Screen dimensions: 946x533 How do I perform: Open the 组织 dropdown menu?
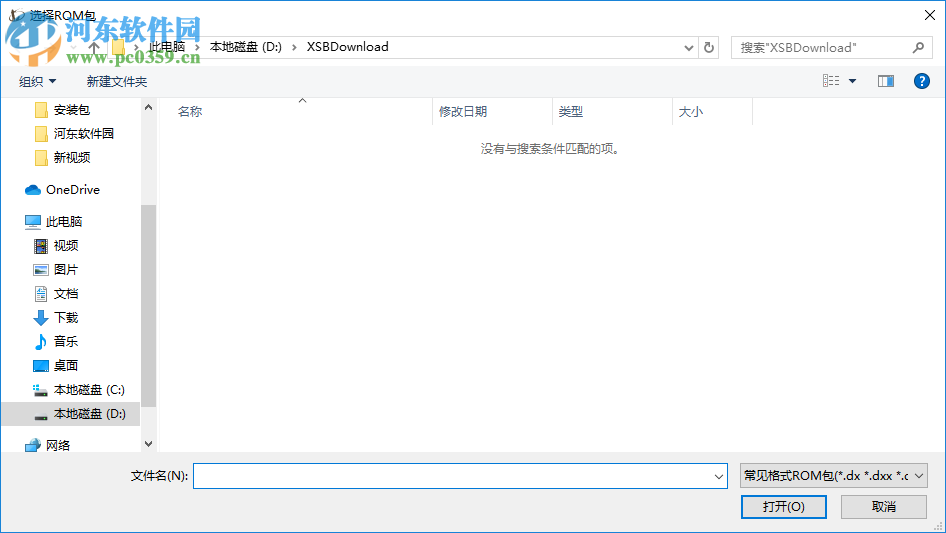pyautogui.click(x=37, y=81)
